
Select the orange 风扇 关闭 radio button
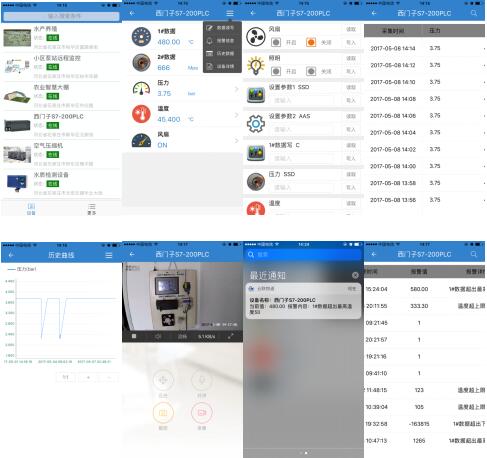coord(311,42)
